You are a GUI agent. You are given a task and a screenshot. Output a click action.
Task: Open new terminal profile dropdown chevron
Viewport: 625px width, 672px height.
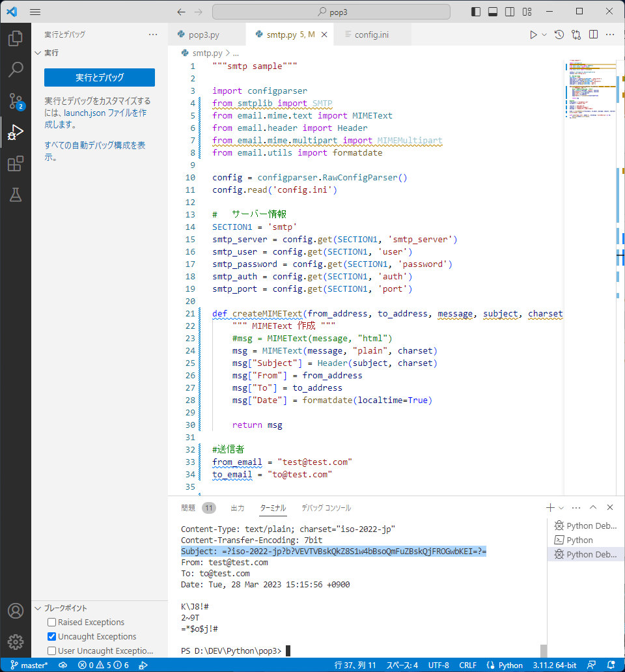coord(561,508)
